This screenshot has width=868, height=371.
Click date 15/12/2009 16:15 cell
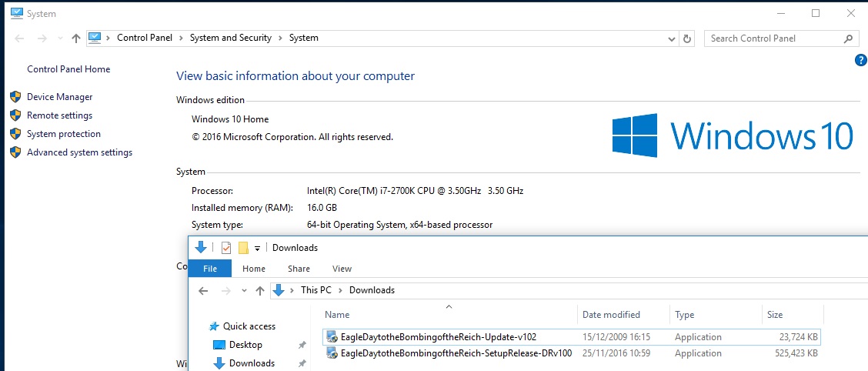coord(616,336)
